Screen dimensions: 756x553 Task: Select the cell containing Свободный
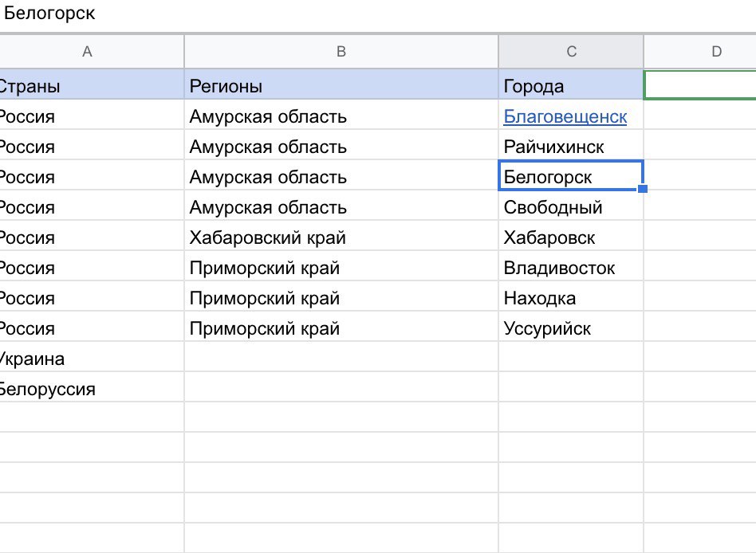[x=571, y=207]
